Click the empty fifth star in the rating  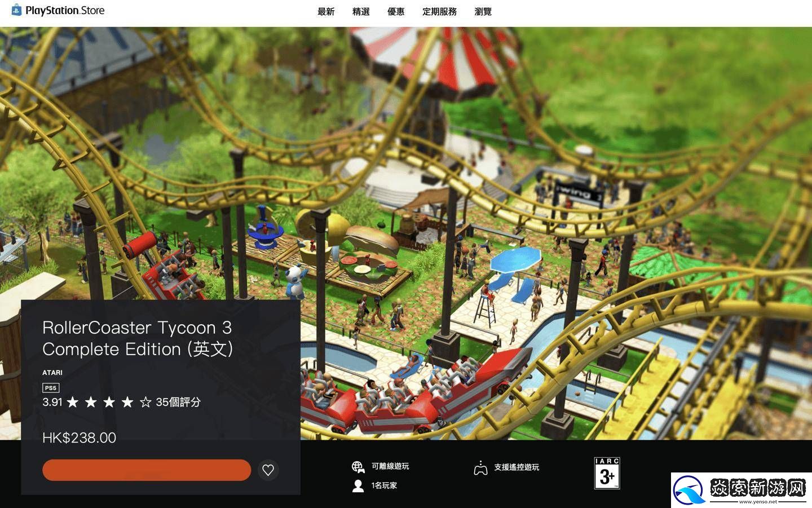pyautogui.click(x=145, y=402)
